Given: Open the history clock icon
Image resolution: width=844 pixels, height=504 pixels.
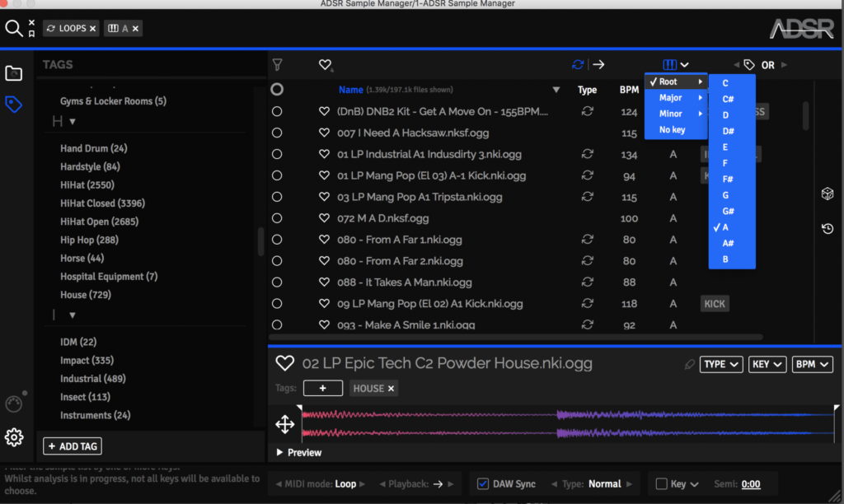Looking at the screenshot, I should click(x=828, y=228).
